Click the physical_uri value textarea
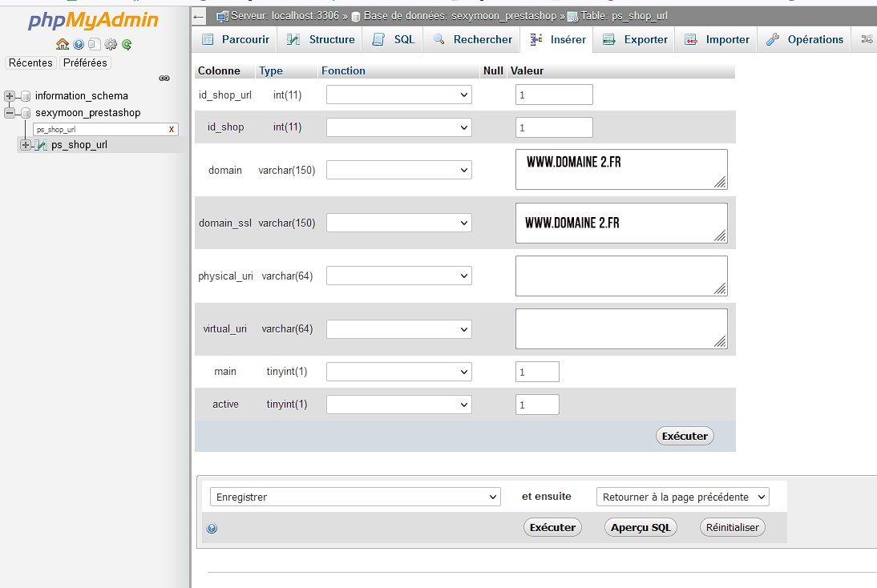 [621, 276]
